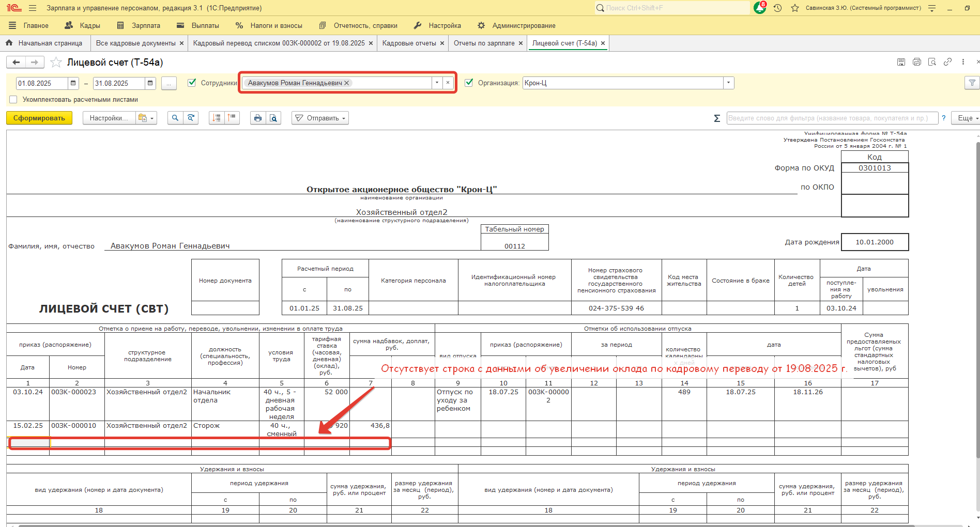
Task: Open calendar for start date 01.08.2025
Action: 73,83
